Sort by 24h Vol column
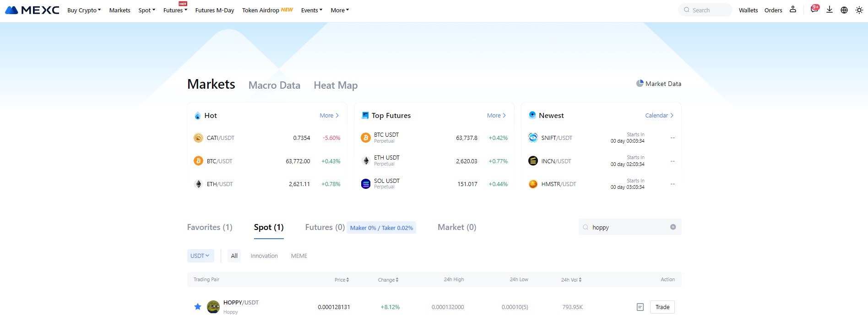 coord(571,280)
